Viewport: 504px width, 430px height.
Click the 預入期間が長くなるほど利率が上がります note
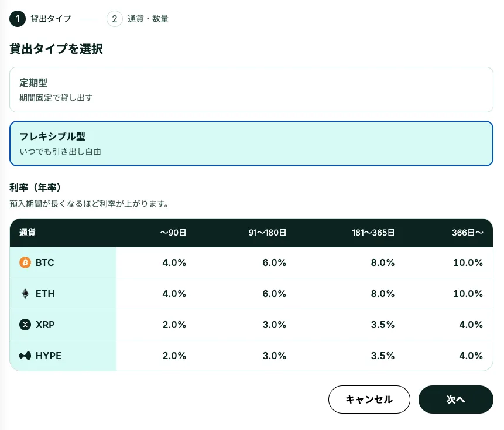[89, 204]
